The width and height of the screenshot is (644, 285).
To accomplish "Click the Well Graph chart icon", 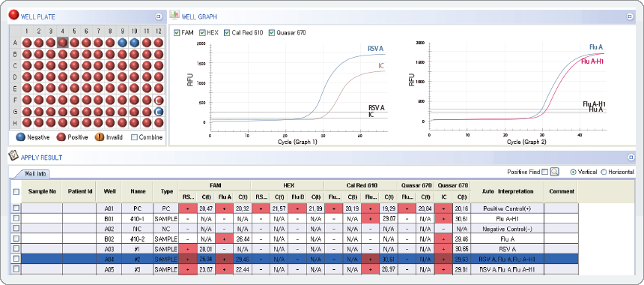I will 174,16.
